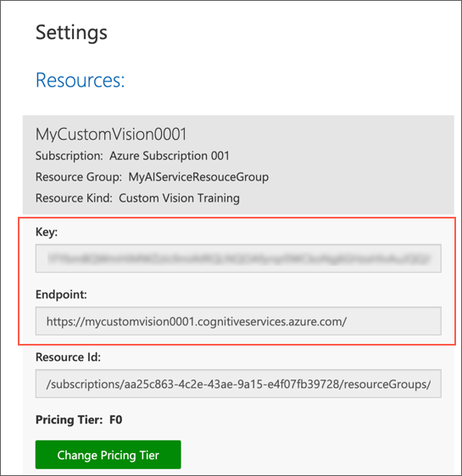Click the Custom Vision Training value
The width and height of the screenshot is (462, 476).
[179, 198]
